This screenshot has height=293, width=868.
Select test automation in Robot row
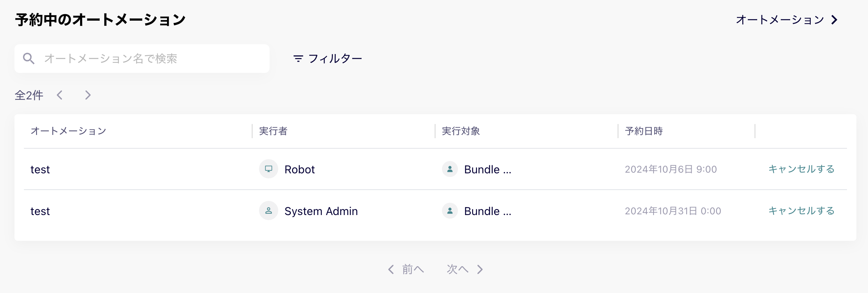[x=40, y=169]
